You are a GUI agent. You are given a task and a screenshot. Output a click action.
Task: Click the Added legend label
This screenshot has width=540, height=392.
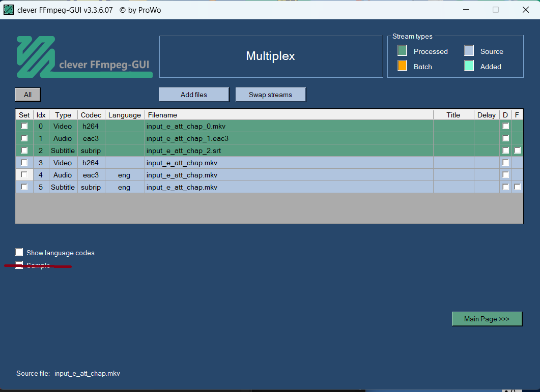pyautogui.click(x=491, y=67)
